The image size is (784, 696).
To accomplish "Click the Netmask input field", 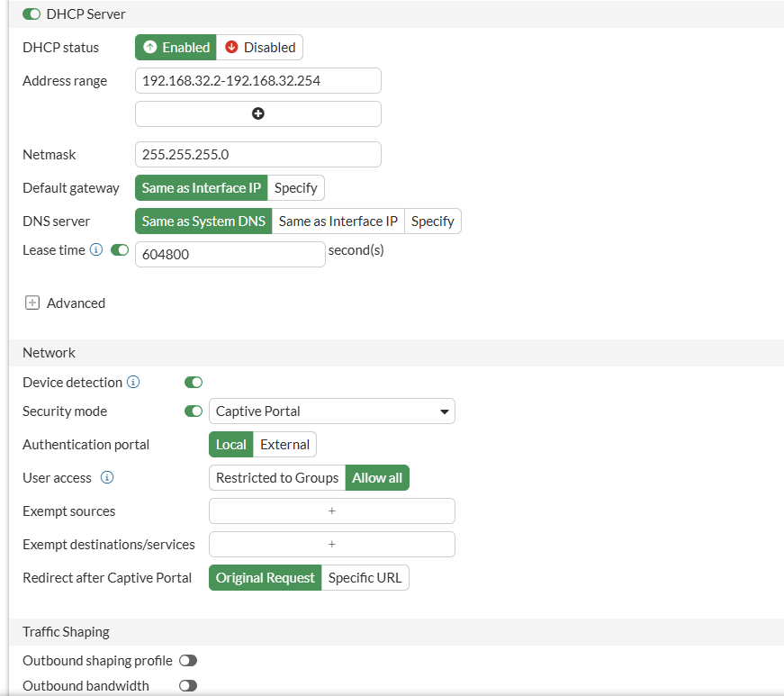I will tap(258, 155).
